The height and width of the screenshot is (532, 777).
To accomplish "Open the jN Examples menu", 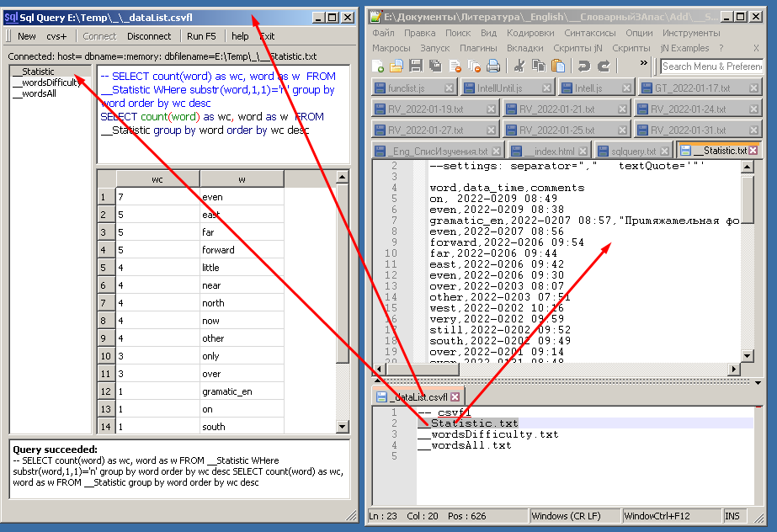I will pos(684,48).
